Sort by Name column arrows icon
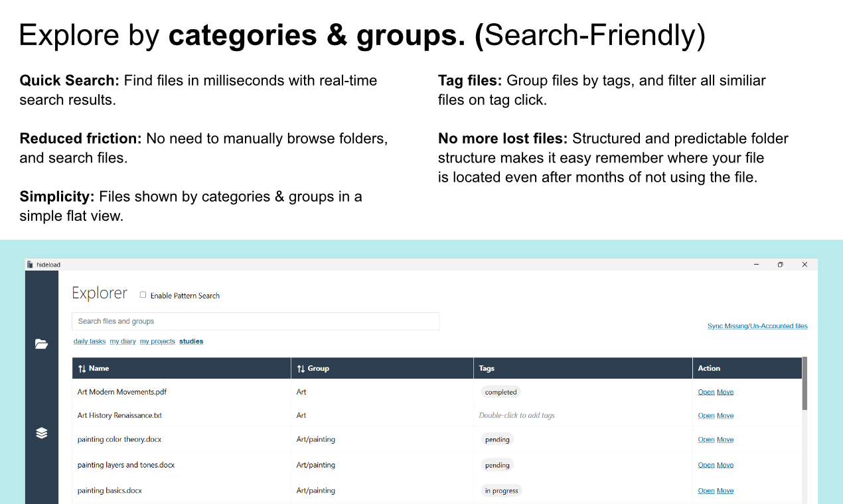The width and height of the screenshot is (843, 504). (82, 369)
